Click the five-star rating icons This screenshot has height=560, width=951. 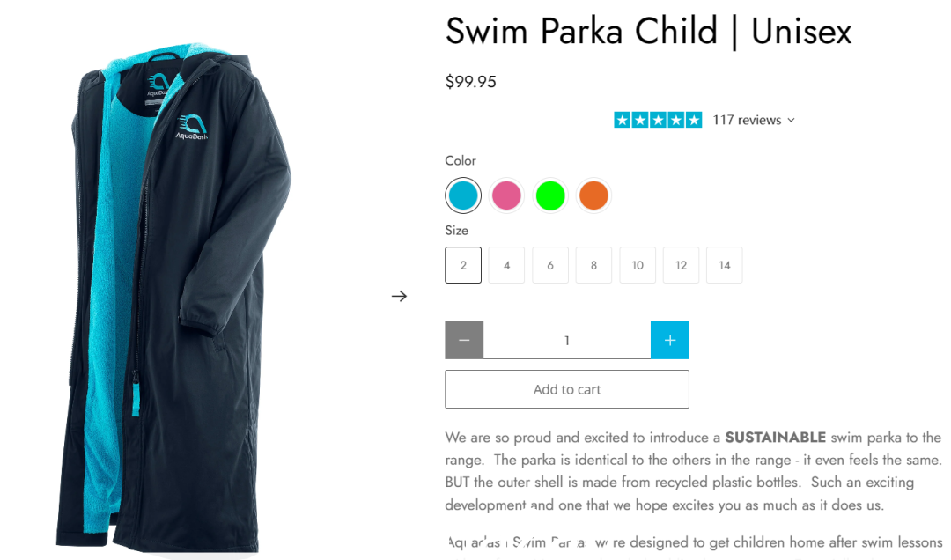(658, 120)
